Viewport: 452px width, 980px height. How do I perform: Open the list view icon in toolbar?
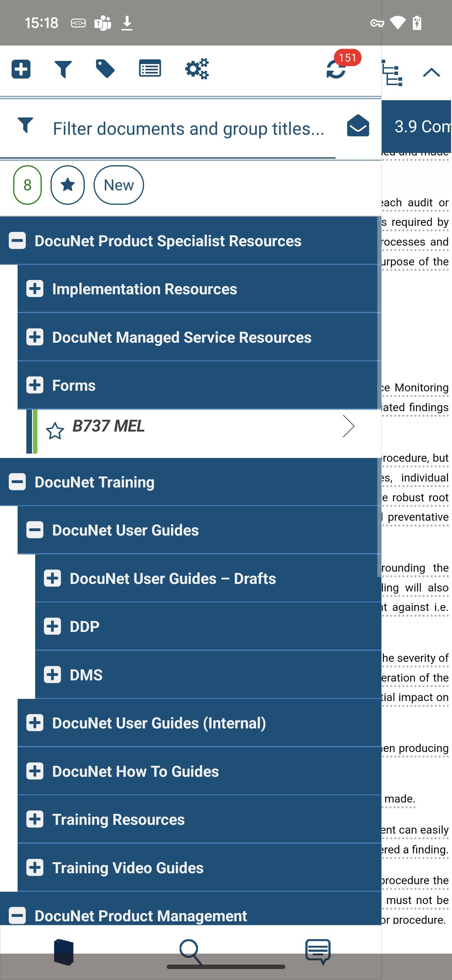pyautogui.click(x=150, y=68)
